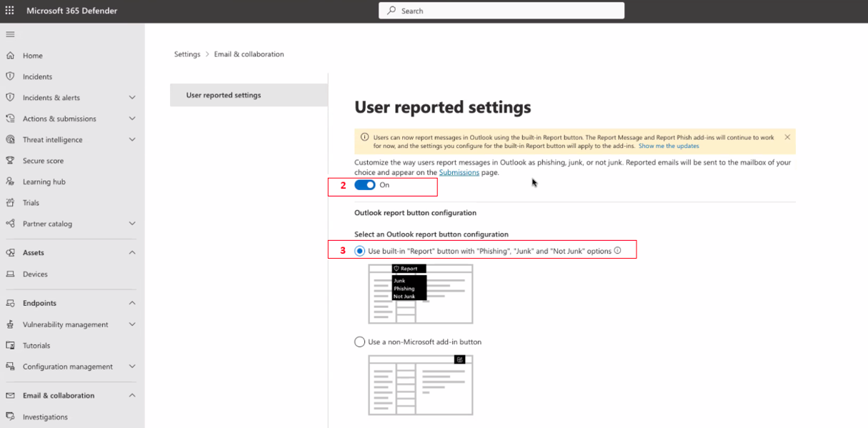Image resolution: width=868 pixels, height=428 pixels.
Task: Go to Learning hub
Action: pos(44,182)
